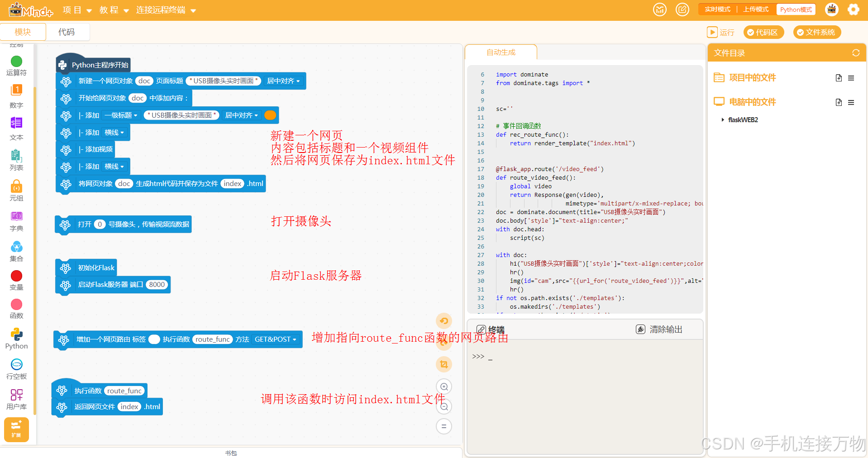Open menu for 电脑中的文件

point(851,102)
